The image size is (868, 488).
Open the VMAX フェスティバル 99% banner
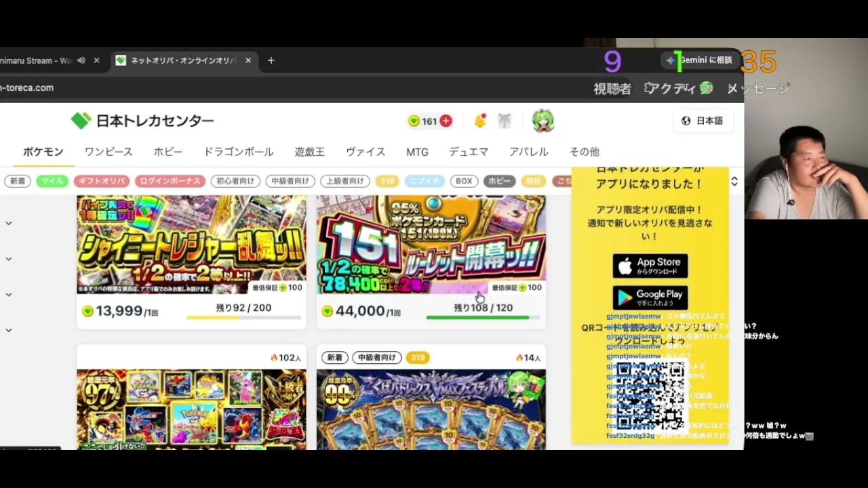click(431, 409)
